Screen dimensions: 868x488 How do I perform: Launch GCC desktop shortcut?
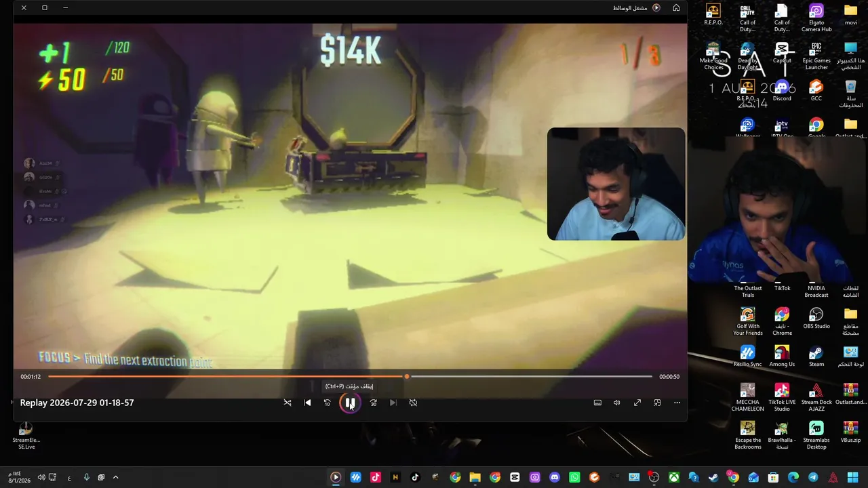(x=816, y=91)
